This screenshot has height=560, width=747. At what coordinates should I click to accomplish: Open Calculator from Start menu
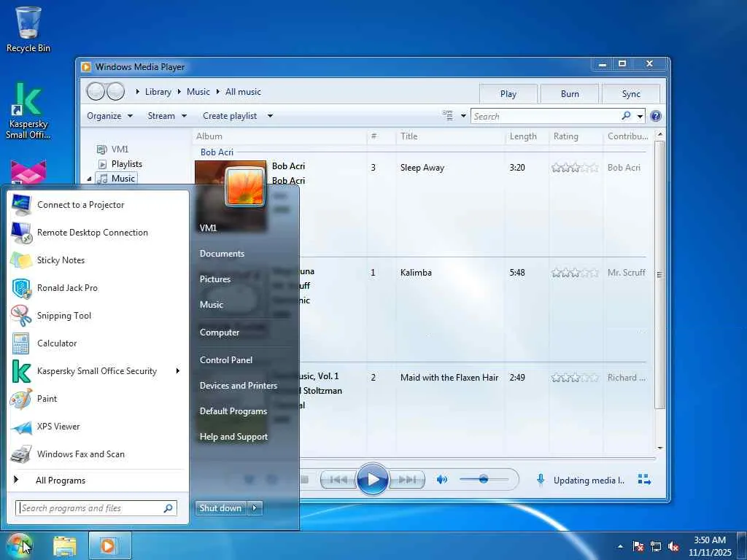coord(98,343)
